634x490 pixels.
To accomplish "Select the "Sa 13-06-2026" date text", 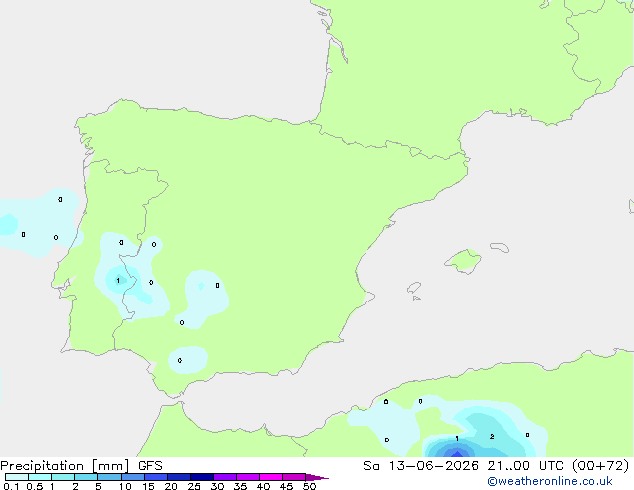I will click(x=421, y=466).
